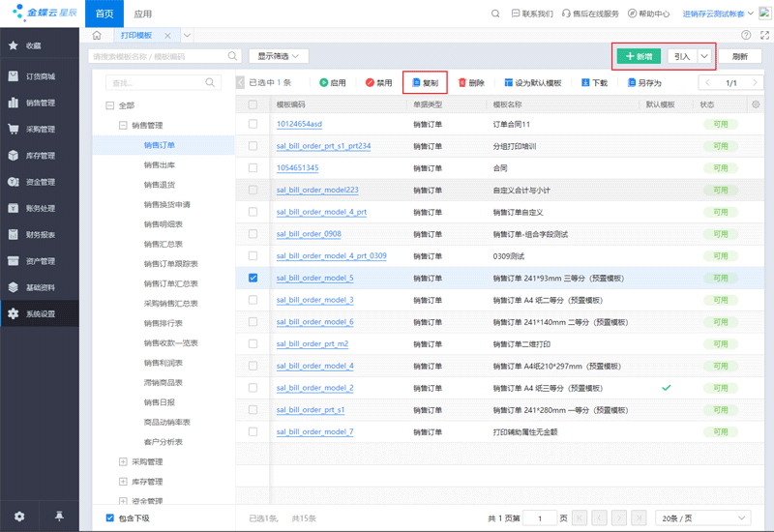
Task: Open table column settings gear
Action: coord(756,104)
